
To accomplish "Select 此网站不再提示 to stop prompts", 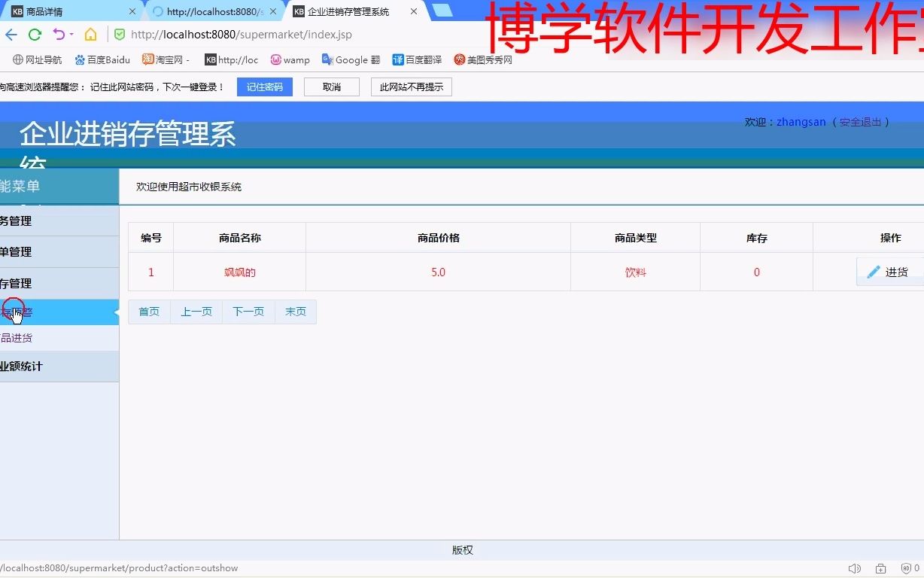I will (411, 87).
